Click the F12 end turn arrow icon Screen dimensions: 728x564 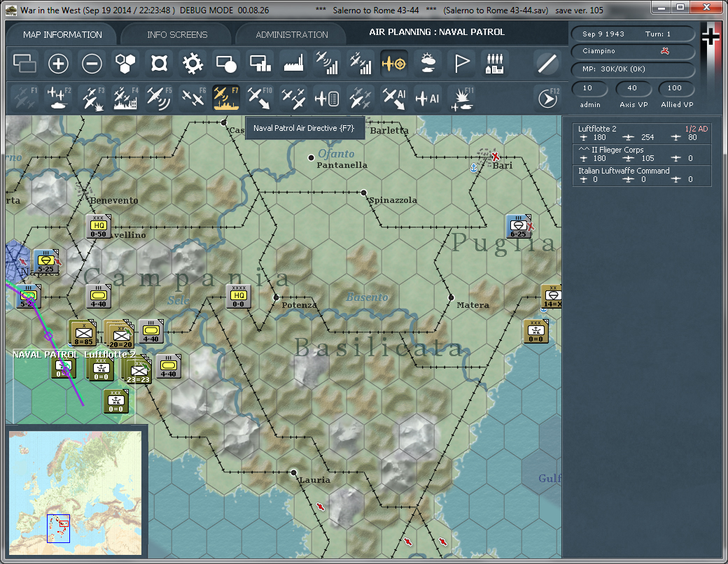(547, 98)
